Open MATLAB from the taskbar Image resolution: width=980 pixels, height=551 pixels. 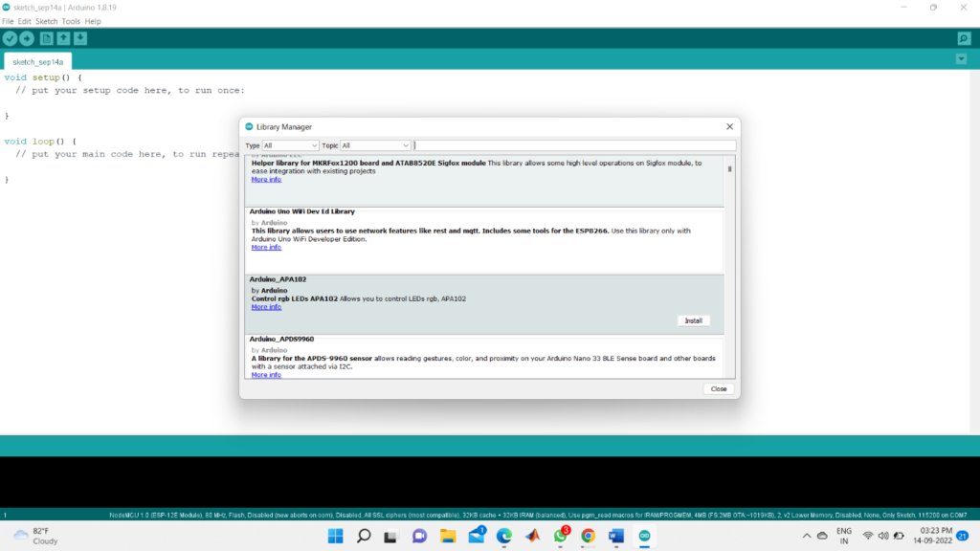532,536
